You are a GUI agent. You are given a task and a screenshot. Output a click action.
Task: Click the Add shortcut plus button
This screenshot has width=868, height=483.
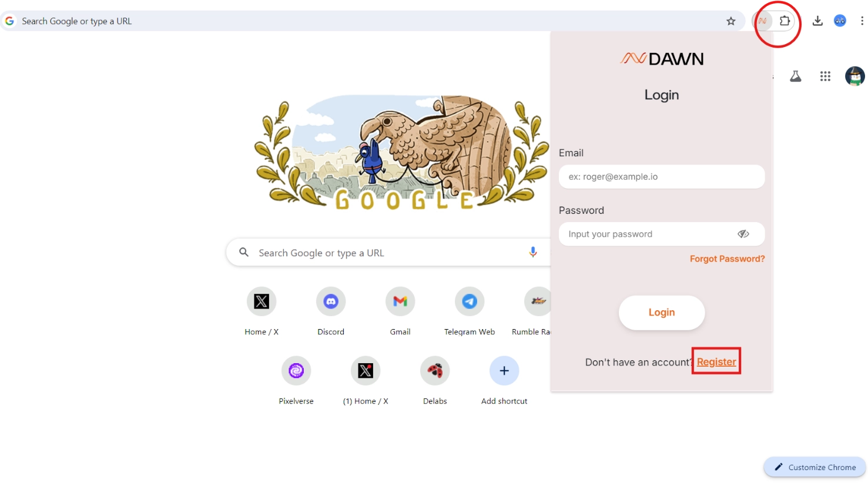tap(504, 371)
